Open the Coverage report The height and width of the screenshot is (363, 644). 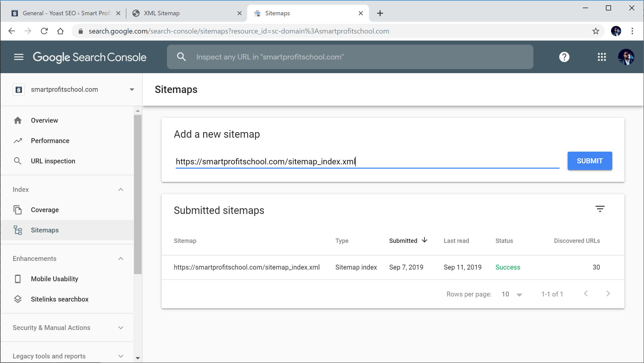(x=67, y=210)
